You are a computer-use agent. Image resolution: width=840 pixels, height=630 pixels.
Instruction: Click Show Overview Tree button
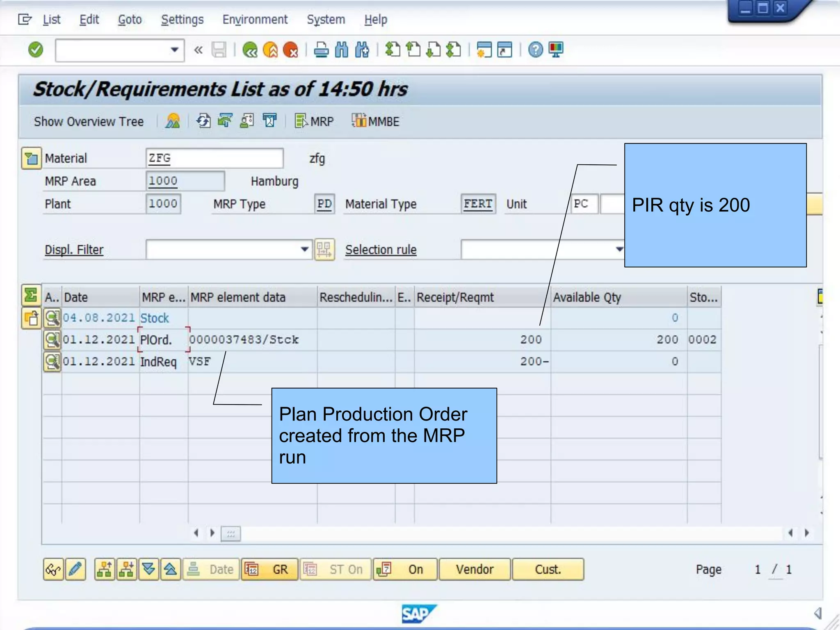point(89,121)
